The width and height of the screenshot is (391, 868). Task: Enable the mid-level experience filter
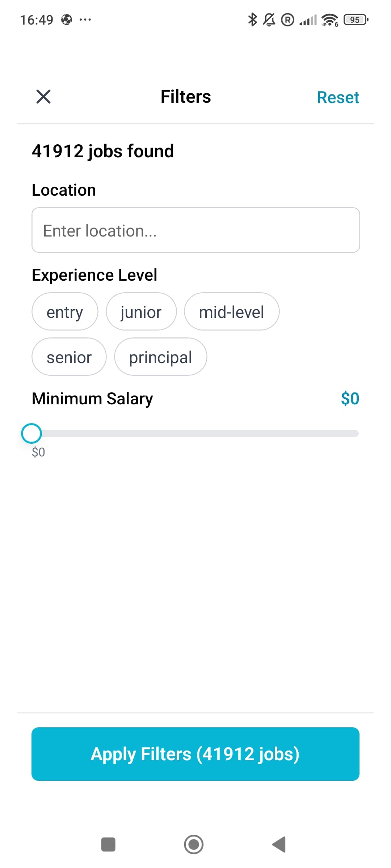point(232,312)
